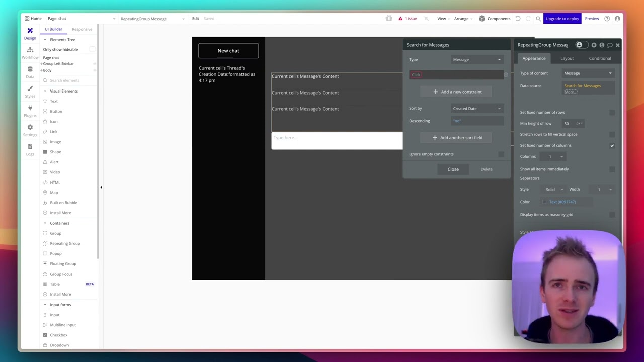The image size is (644, 362).
Task: Add Text element from Visual Elements
Action: [54, 101]
